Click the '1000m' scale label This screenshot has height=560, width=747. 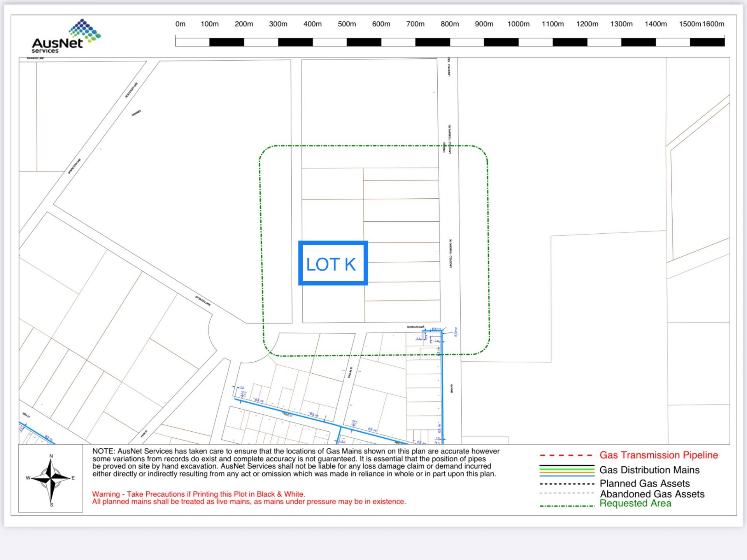point(518,24)
